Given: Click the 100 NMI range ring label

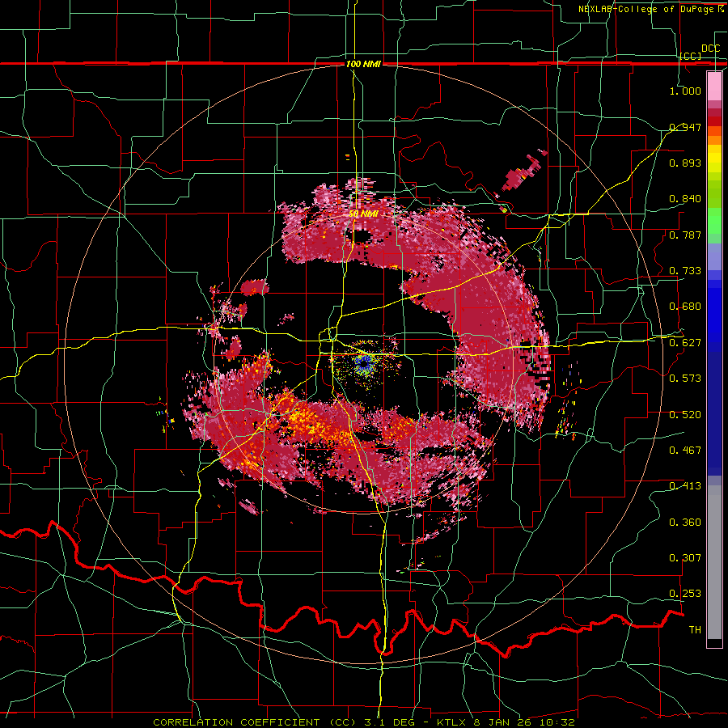Looking at the screenshot, I should 363,64.
